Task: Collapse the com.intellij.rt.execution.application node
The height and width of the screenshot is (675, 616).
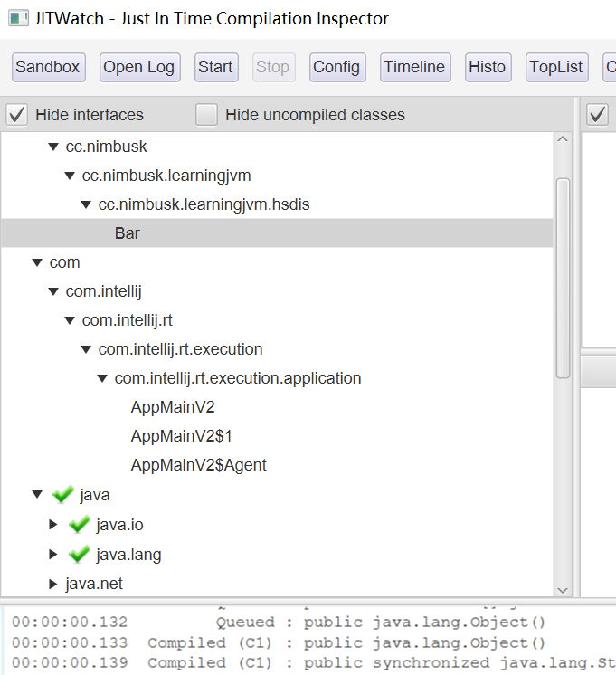Action: pos(102,378)
